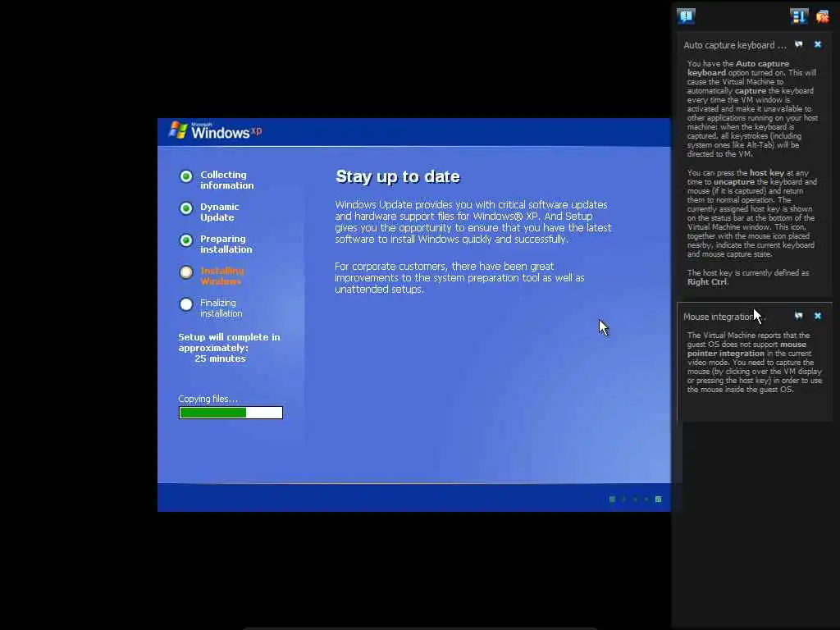
Task: Toggle the VirtualBox notification center icon
Action: [686, 16]
